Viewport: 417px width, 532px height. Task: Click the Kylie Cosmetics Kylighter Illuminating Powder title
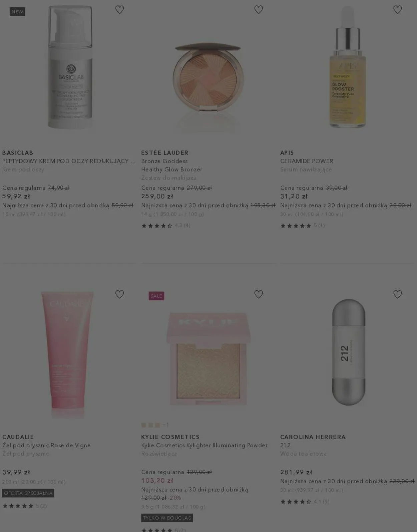(204, 445)
